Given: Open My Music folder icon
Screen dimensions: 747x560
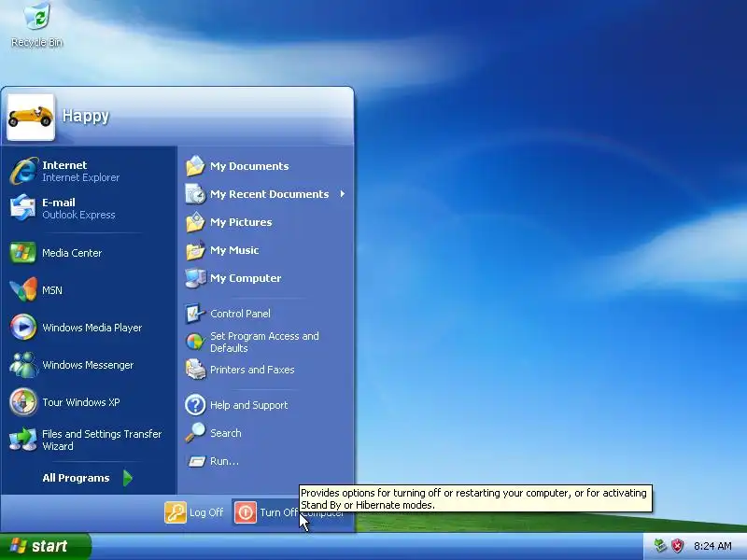Looking at the screenshot, I should click(x=195, y=250).
